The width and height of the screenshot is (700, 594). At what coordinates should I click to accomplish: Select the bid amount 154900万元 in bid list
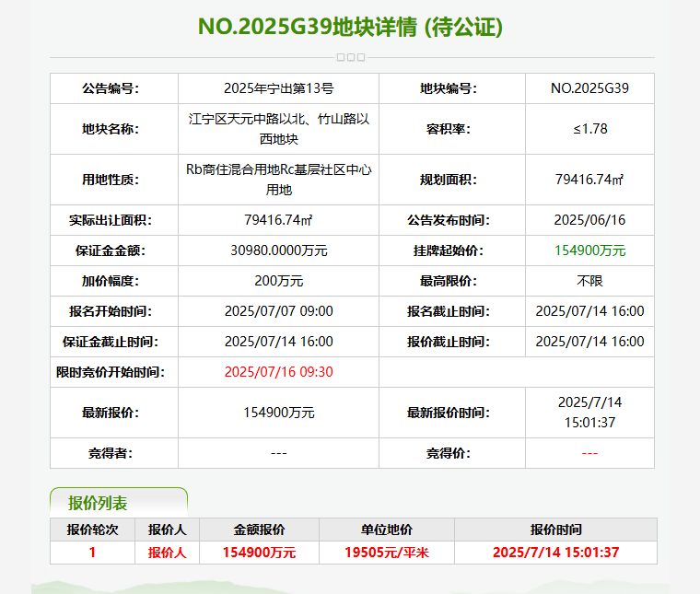259,553
